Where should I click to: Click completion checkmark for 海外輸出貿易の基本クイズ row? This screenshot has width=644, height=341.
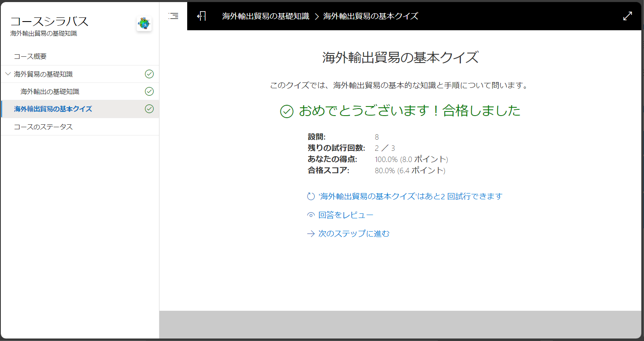pyautogui.click(x=150, y=109)
